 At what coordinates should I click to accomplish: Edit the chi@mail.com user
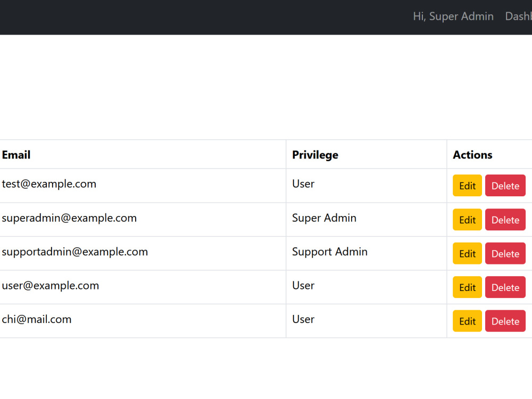tap(467, 321)
